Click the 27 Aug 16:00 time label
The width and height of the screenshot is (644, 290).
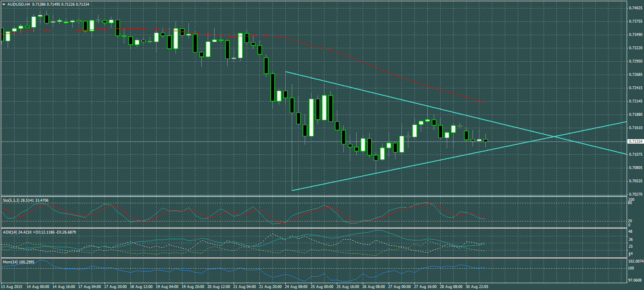pos(425,287)
